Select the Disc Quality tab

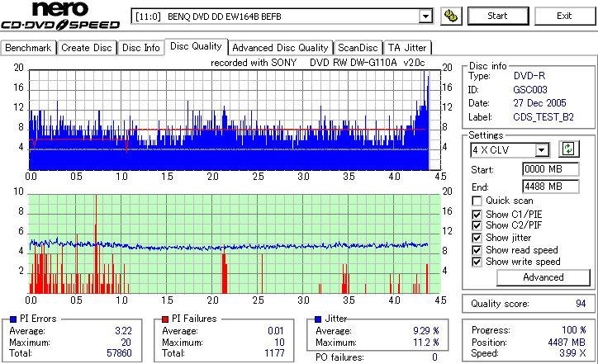click(196, 46)
